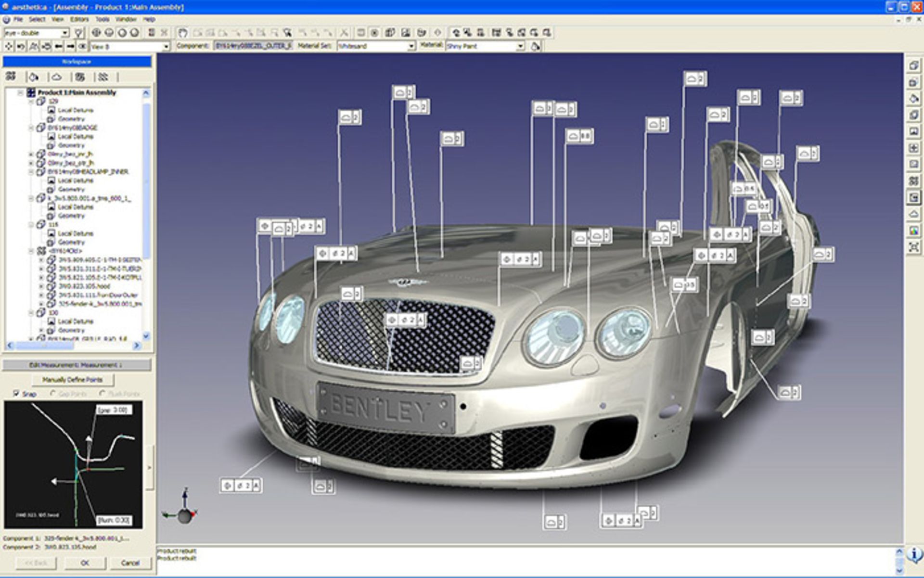Click the paint bucket materials Workspace tab icon

(34, 77)
